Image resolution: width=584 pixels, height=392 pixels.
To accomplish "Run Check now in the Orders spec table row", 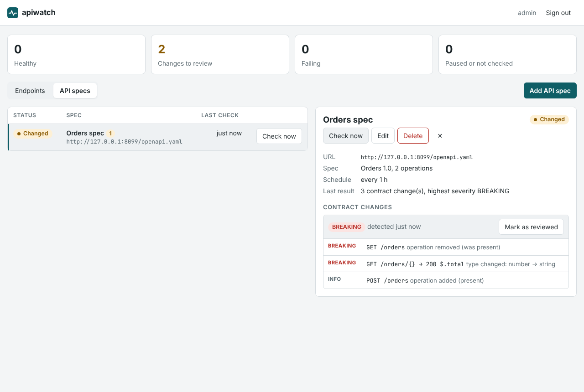I will click(279, 136).
